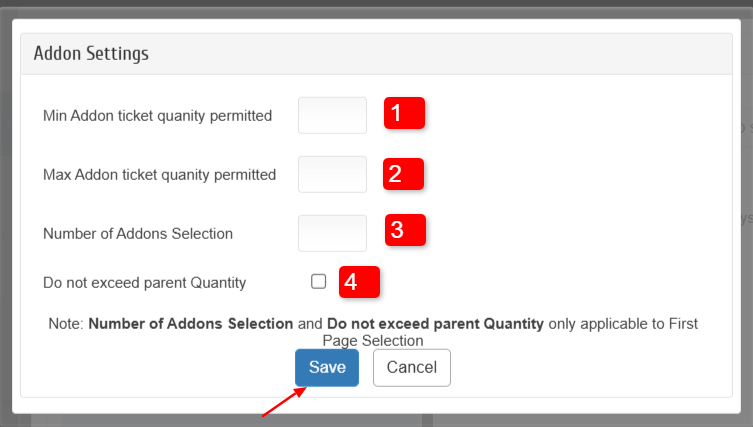This screenshot has width=753, height=427.
Task: Click the Addon Settings header title
Action: coord(91,53)
